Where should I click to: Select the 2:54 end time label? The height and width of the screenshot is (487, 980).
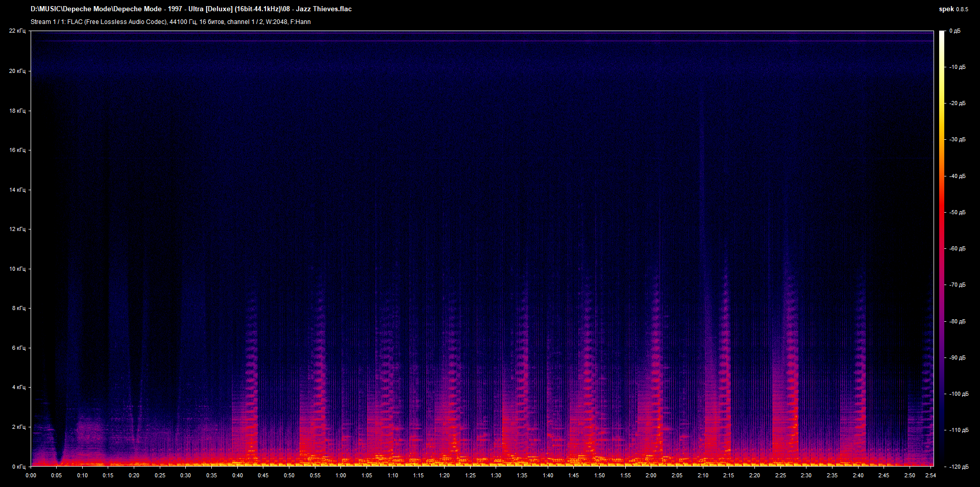[x=930, y=475]
